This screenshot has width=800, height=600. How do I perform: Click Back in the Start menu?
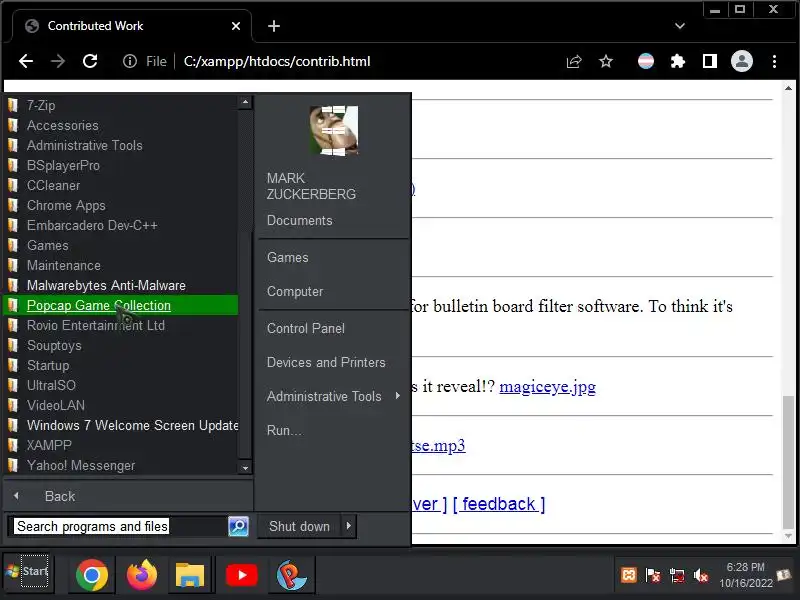128,496
